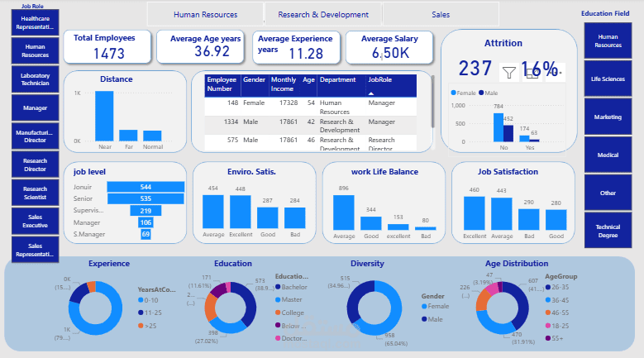Select the S.Manager 69 bar in job level
Screen dimensions: 644x358
tap(145, 234)
